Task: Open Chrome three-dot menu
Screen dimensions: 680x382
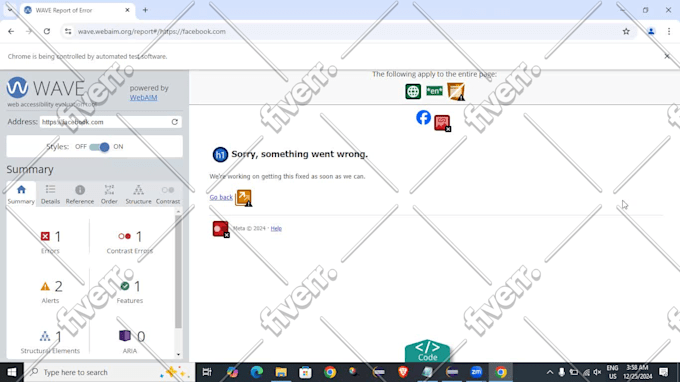Action: point(669,31)
